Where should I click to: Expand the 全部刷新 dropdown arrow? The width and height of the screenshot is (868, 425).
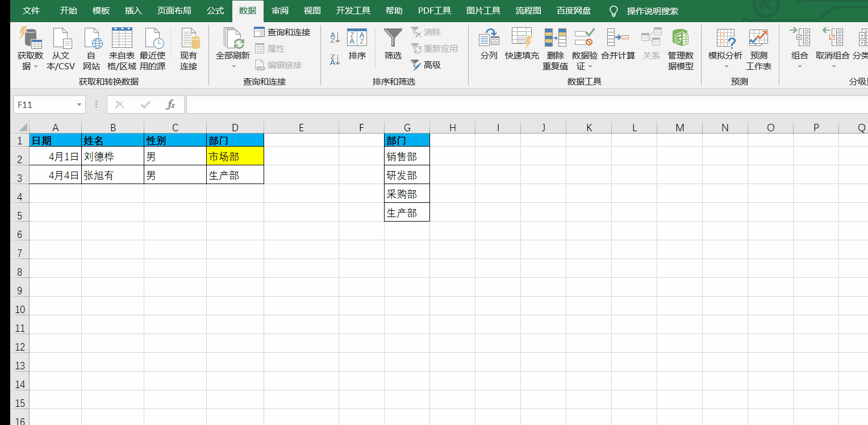pos(233,66)
